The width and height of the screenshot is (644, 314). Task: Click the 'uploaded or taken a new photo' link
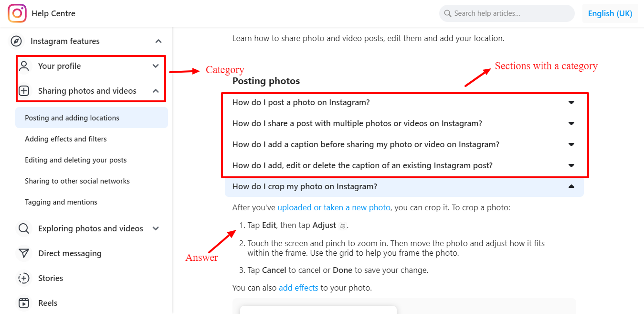click(334, 207)
